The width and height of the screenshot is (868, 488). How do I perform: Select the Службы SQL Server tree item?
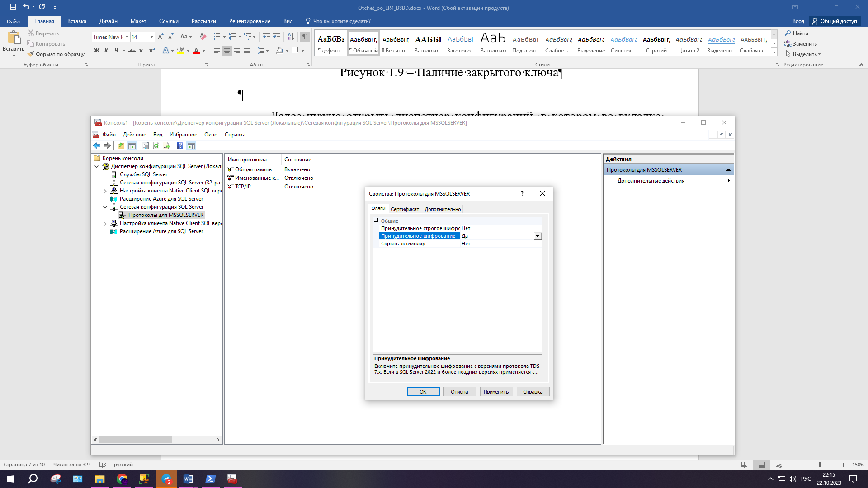pos(143,174)
